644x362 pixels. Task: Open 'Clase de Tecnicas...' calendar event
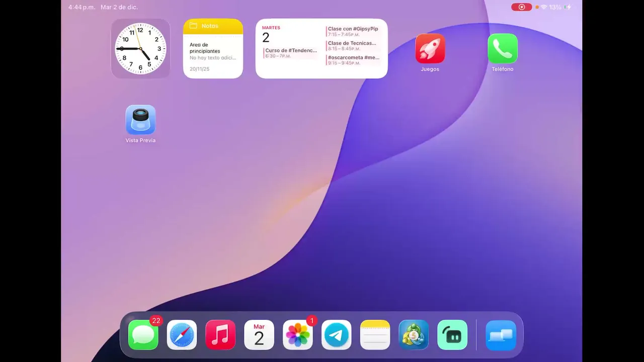[352, 46]
